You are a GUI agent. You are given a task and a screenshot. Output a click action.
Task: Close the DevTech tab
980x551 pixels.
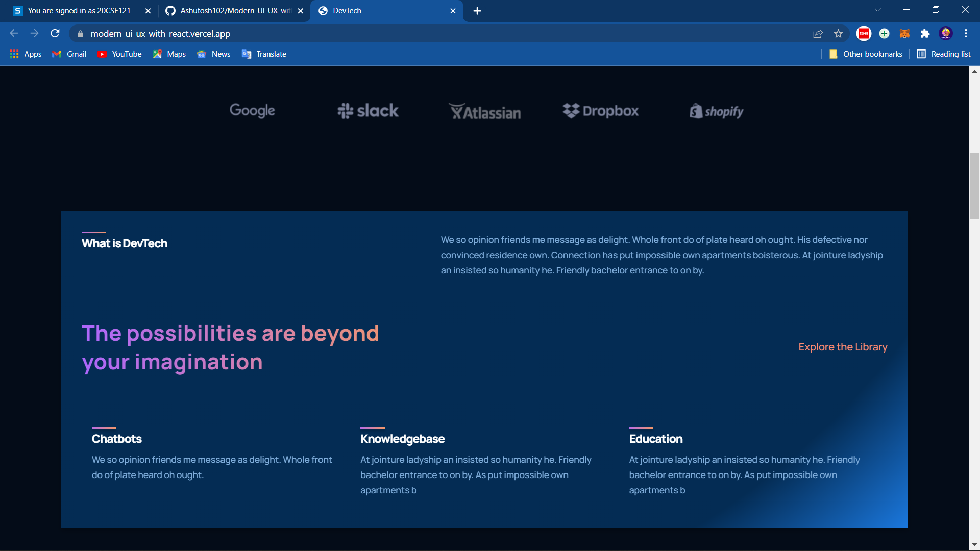pos(453,11)
